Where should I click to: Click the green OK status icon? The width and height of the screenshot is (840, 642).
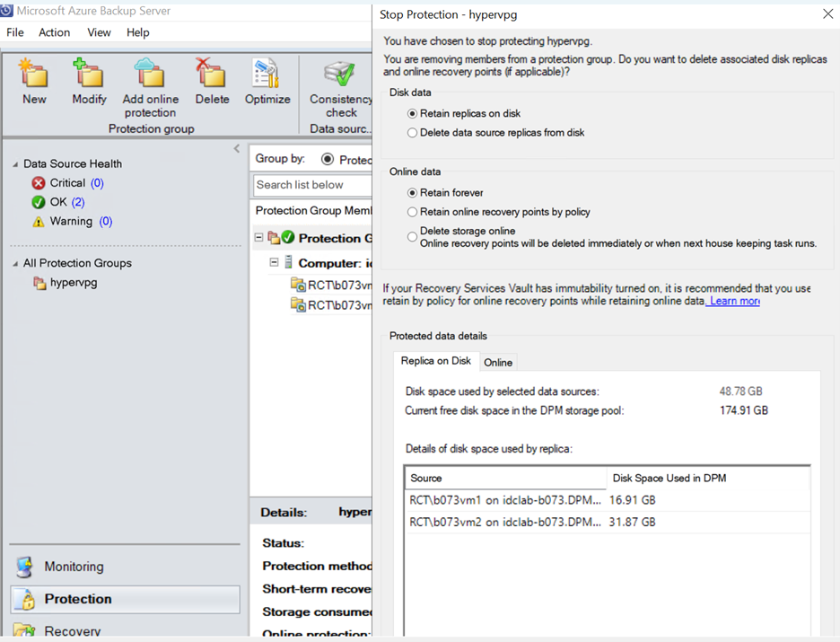[39, 202]
